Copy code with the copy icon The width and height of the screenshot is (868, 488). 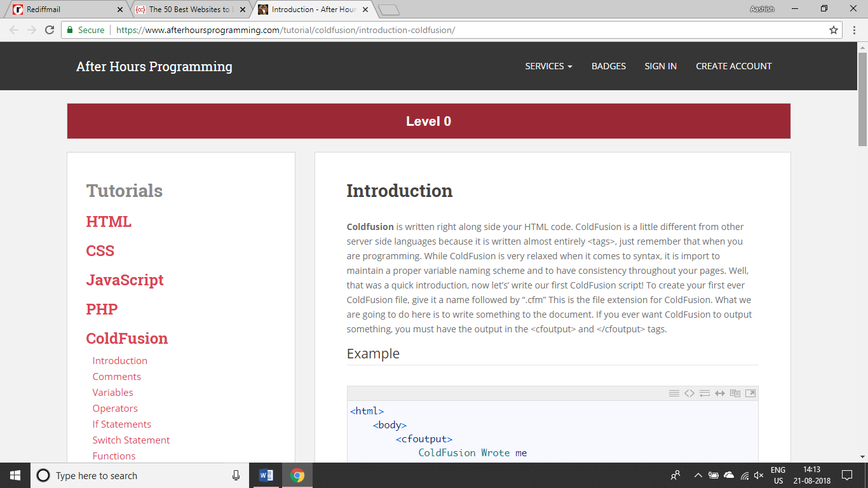[735, 393]
